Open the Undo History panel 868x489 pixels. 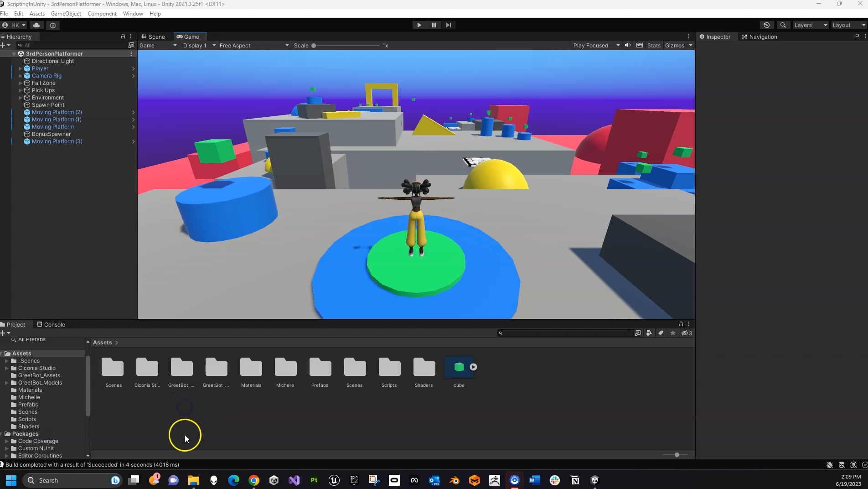coord(767,25)
